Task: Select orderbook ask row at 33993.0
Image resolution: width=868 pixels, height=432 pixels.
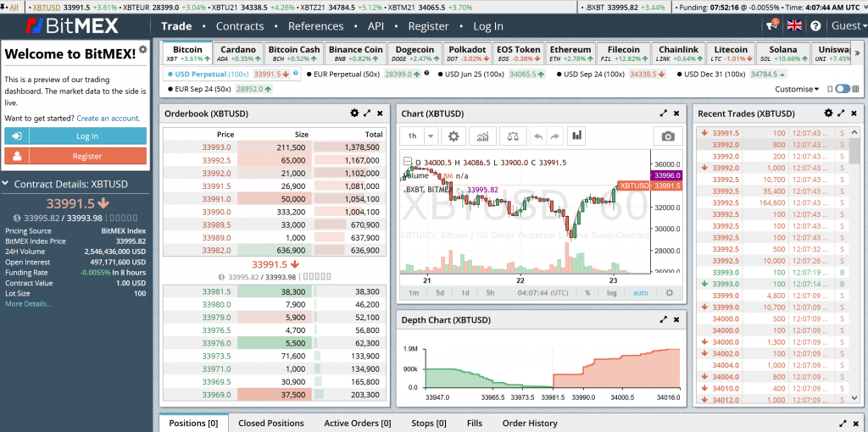Action: coord(274,147)
